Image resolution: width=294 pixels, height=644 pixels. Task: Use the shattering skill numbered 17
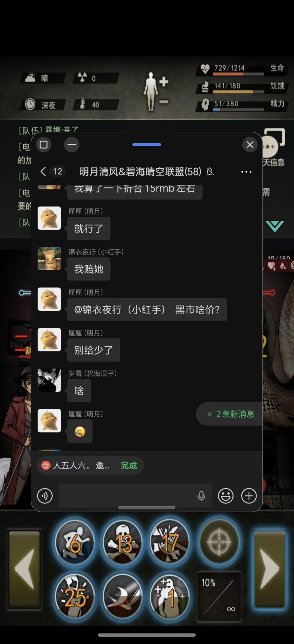coord(169,542)
